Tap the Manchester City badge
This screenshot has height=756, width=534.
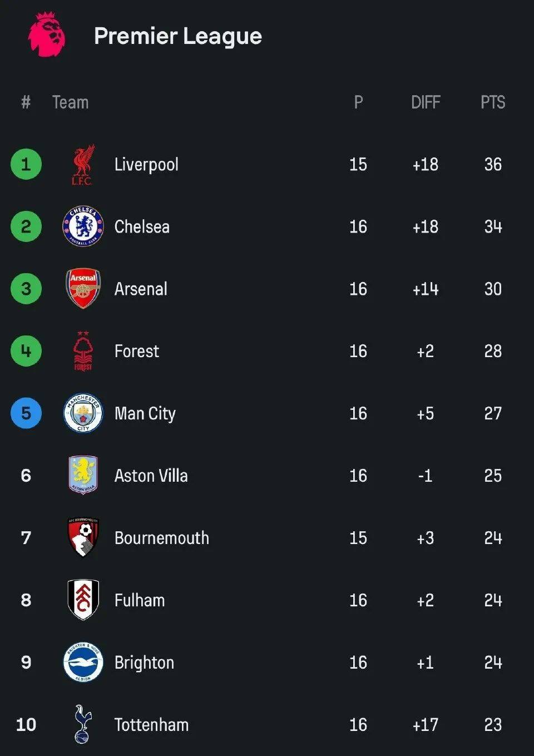click(x=83, y=413)
